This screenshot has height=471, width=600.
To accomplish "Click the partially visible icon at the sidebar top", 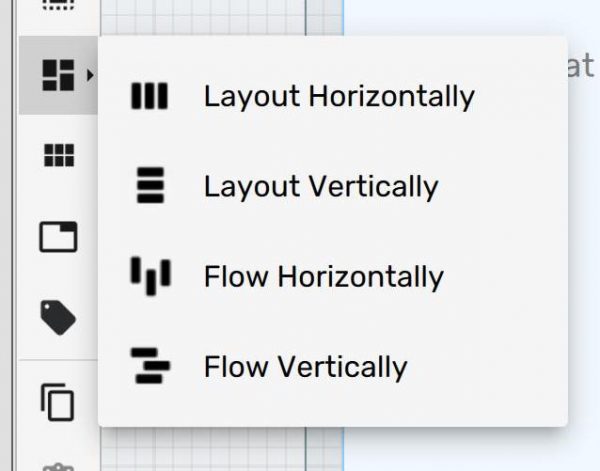I will (58, 6).
